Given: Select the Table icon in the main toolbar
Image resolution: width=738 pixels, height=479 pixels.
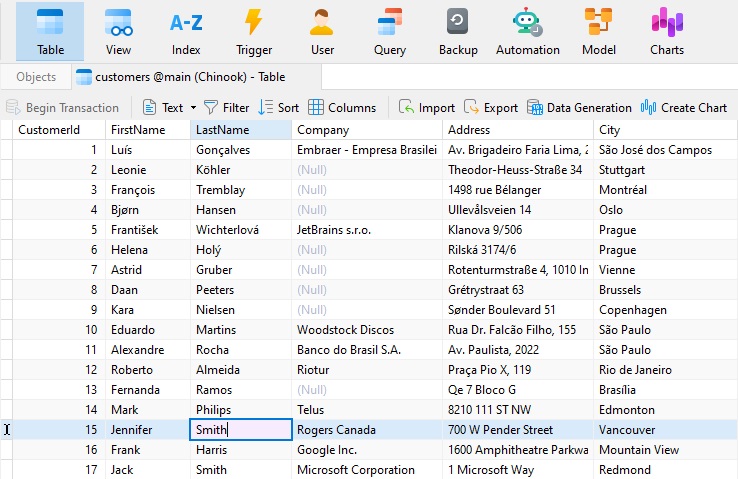Looking at the screenshot, I should [x=50, y=32].
